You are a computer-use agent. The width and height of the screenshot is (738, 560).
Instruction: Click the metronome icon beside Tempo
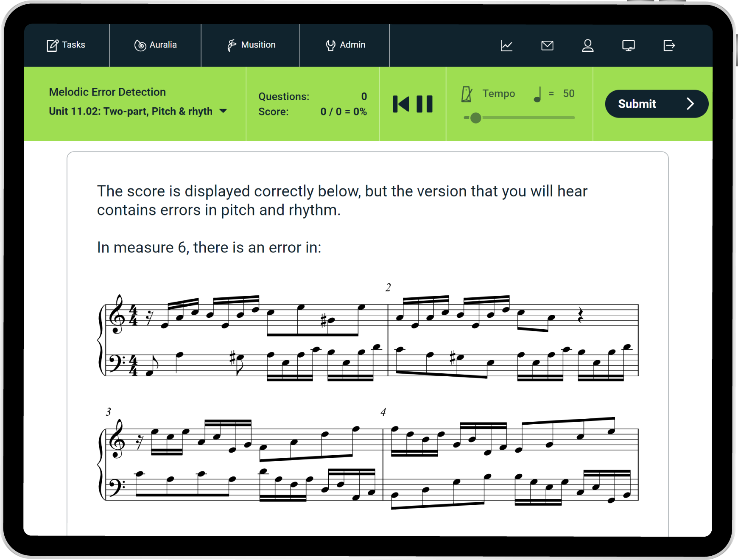point(467,94)
